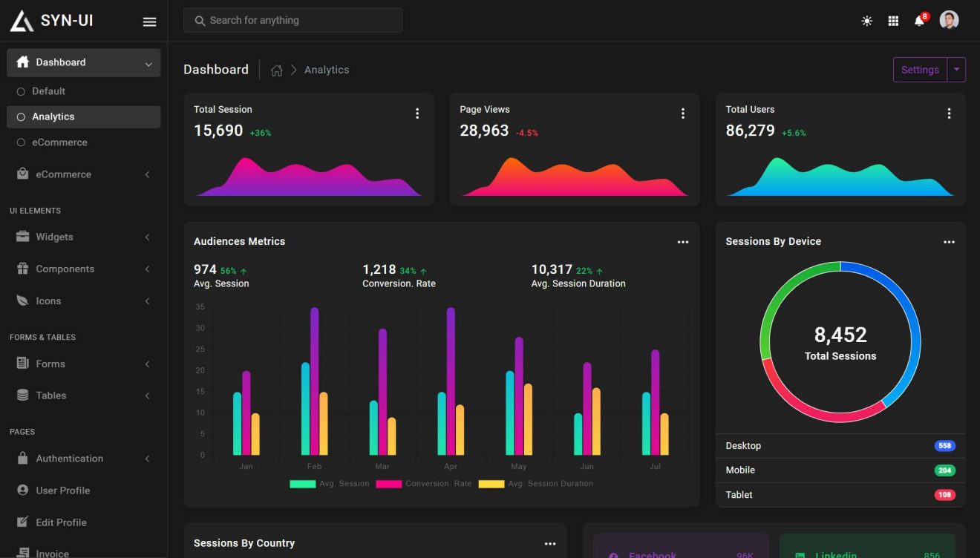Click the Icons sidebar entry

pos(49,301)
